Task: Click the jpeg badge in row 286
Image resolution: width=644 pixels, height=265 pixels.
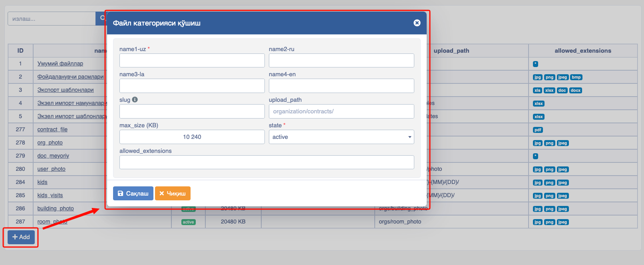Action: point(563,209)
